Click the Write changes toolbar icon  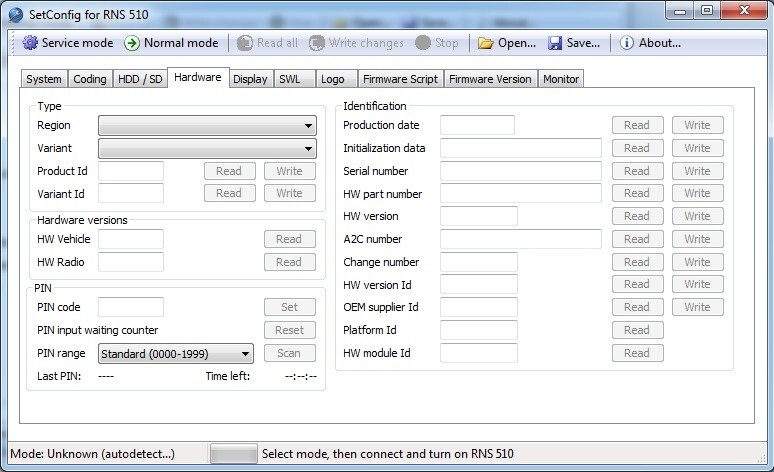(317, 43)
